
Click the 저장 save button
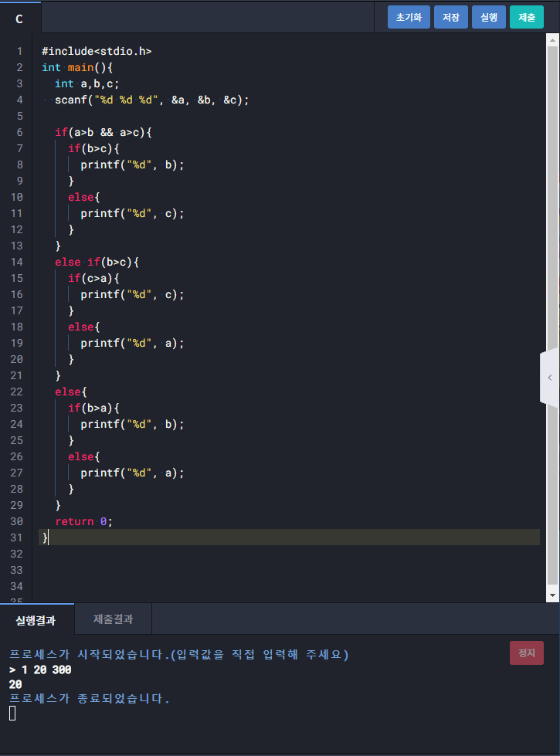(450, 17)
